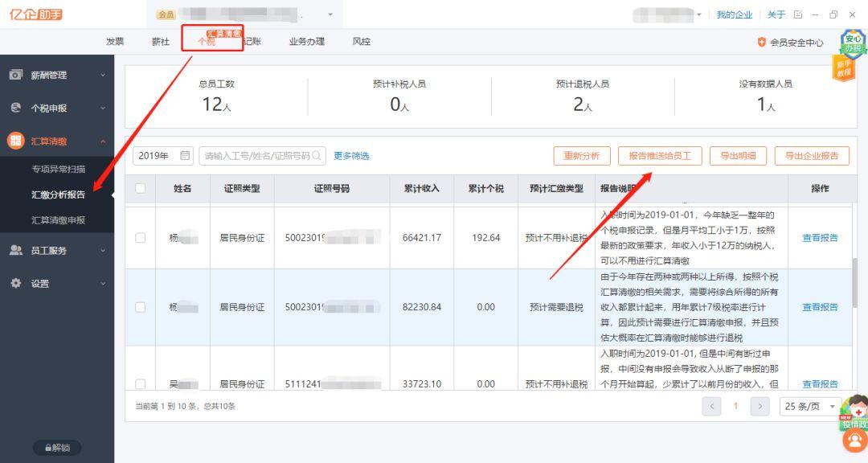The width and height of the screenshot is (868, 463).
Task: Click the customer service headset icon
Action: pos(854,440)
